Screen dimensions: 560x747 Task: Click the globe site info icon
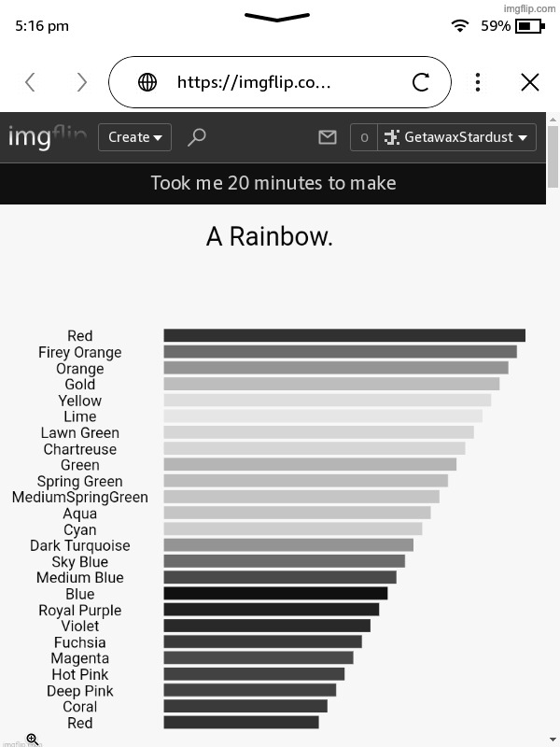[x=147, y=82]
